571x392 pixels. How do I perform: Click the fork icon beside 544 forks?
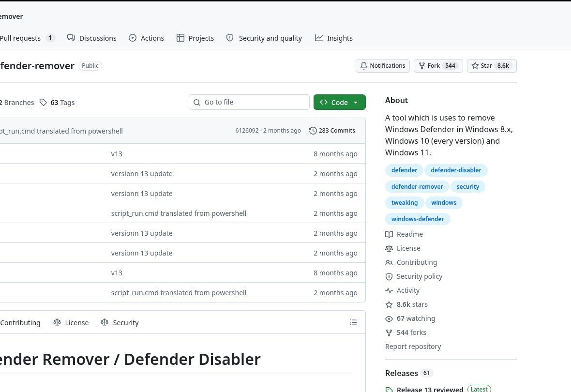[389, 332]
